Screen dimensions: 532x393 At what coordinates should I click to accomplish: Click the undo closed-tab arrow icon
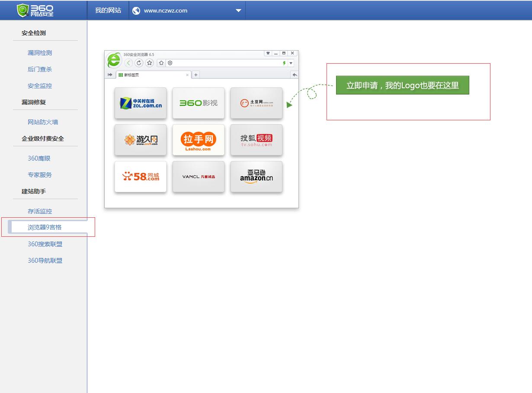point(295,75)
